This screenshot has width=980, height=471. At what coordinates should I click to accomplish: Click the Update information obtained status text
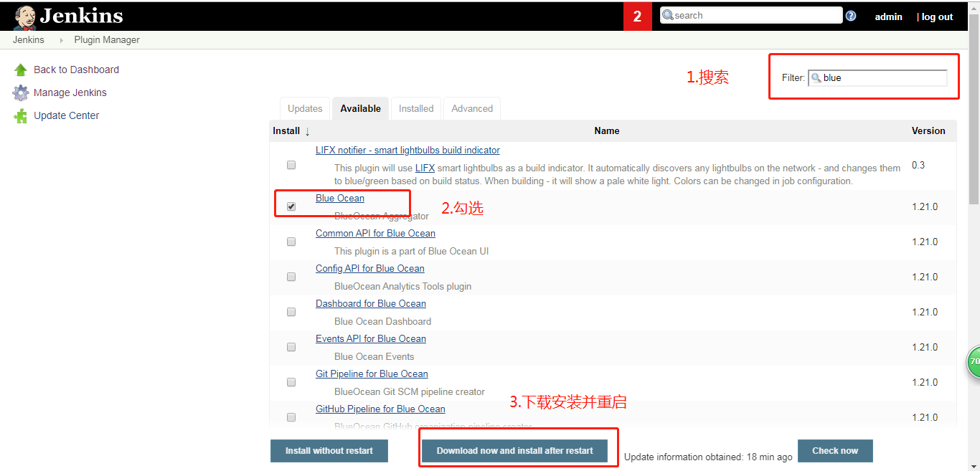point(708,457)
